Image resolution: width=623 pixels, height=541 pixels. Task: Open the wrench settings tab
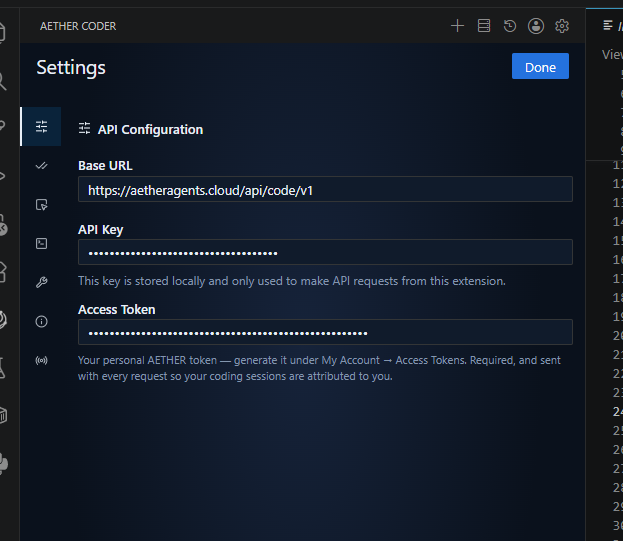point(41,282)
